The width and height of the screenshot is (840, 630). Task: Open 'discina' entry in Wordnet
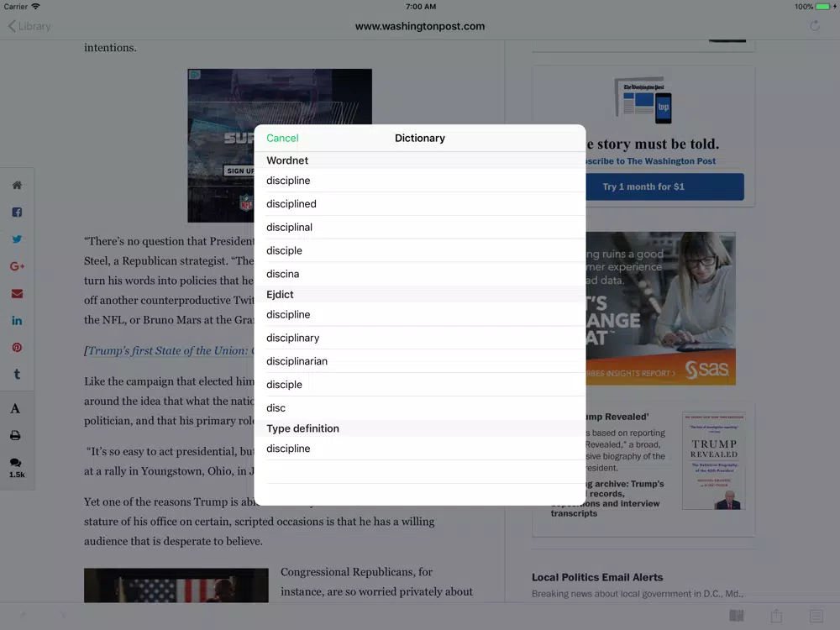click(x=419, y=274)
